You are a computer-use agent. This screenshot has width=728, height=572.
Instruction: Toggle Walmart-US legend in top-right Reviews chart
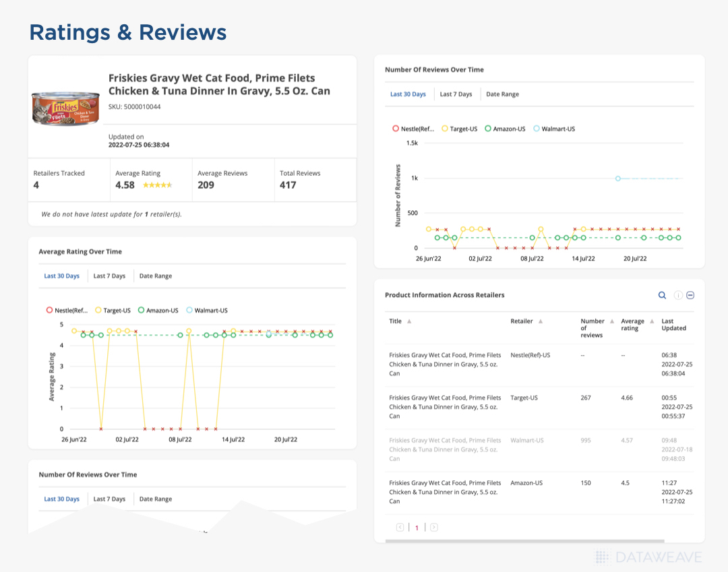[x=554, y=129]
